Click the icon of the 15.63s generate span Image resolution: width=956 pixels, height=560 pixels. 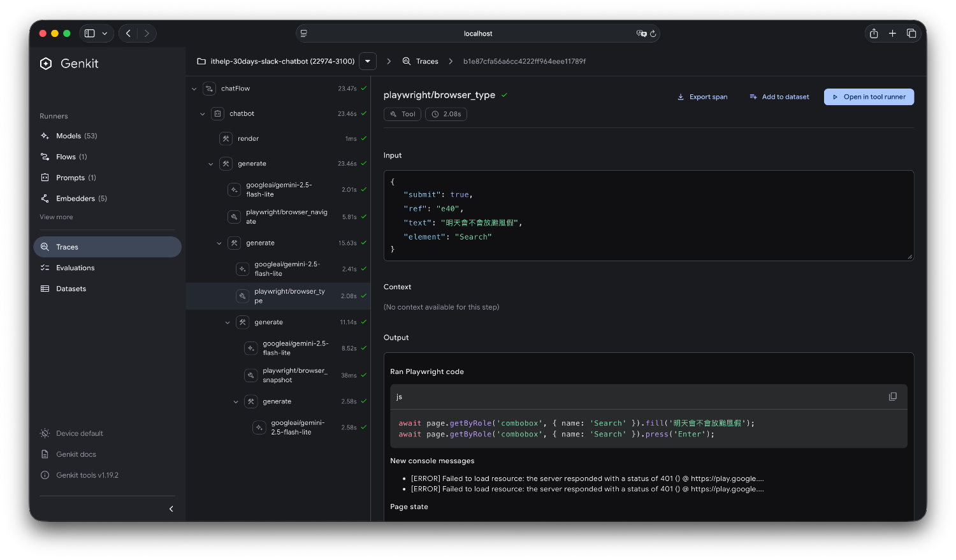coord(234,243)
